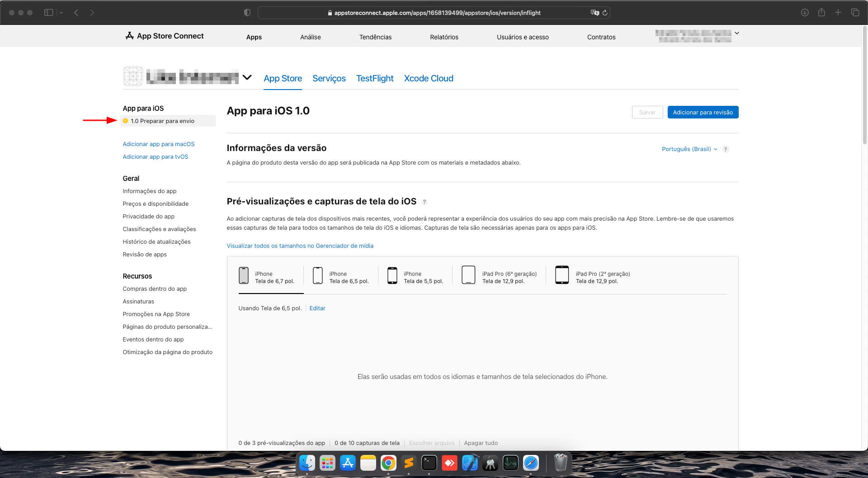The image size is (868, 478).
Task: Go back to the previous page
Action: (x=76, y=13)
